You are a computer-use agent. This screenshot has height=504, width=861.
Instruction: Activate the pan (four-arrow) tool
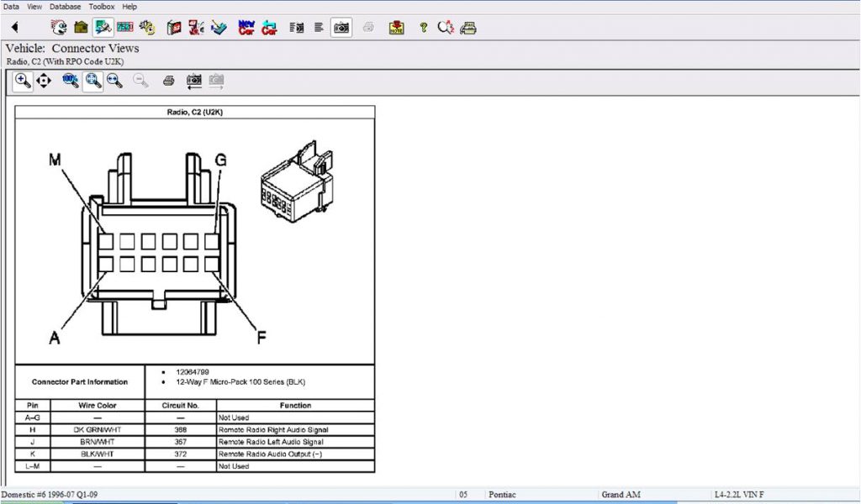(44, 81)
